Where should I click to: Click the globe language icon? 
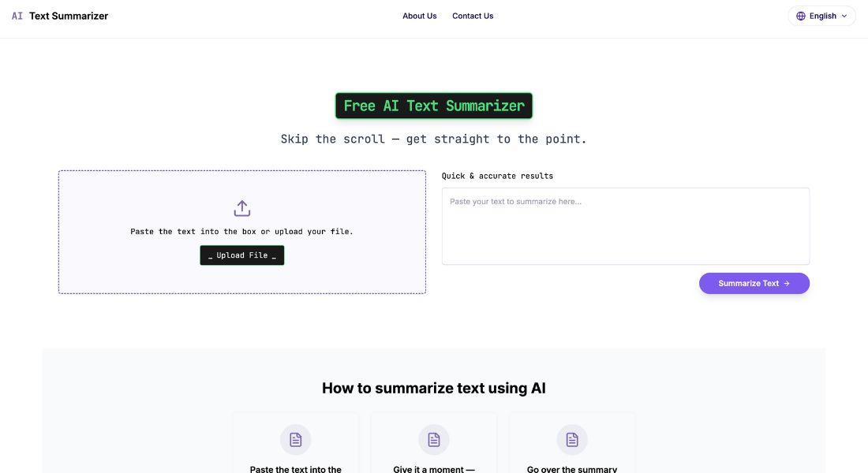pos(801,16)
